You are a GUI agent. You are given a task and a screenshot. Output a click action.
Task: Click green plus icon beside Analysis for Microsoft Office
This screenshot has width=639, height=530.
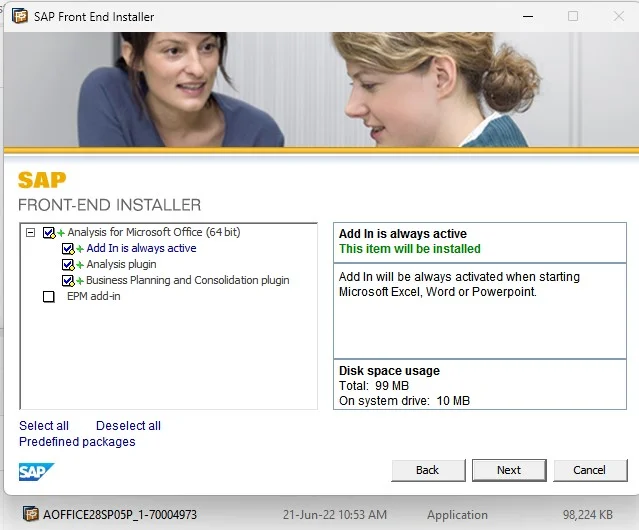(61, 233)
